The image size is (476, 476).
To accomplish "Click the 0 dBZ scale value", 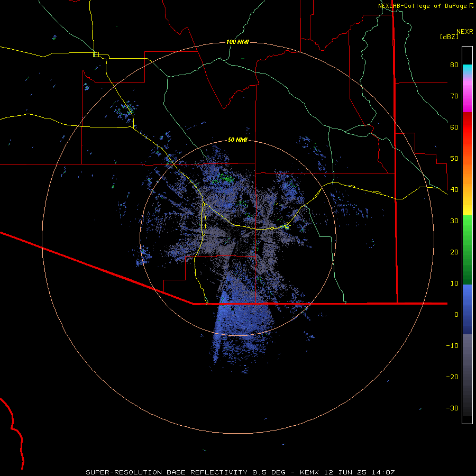I will click(456, 315).
